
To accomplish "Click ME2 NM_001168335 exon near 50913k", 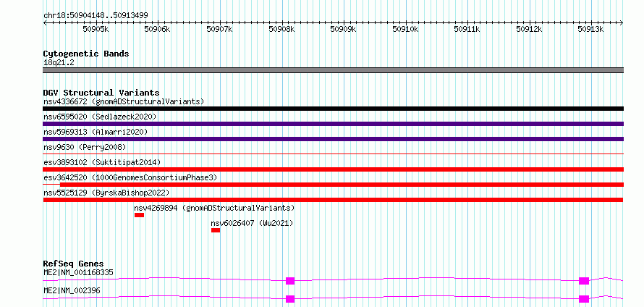I will click(x=584, y=281).
